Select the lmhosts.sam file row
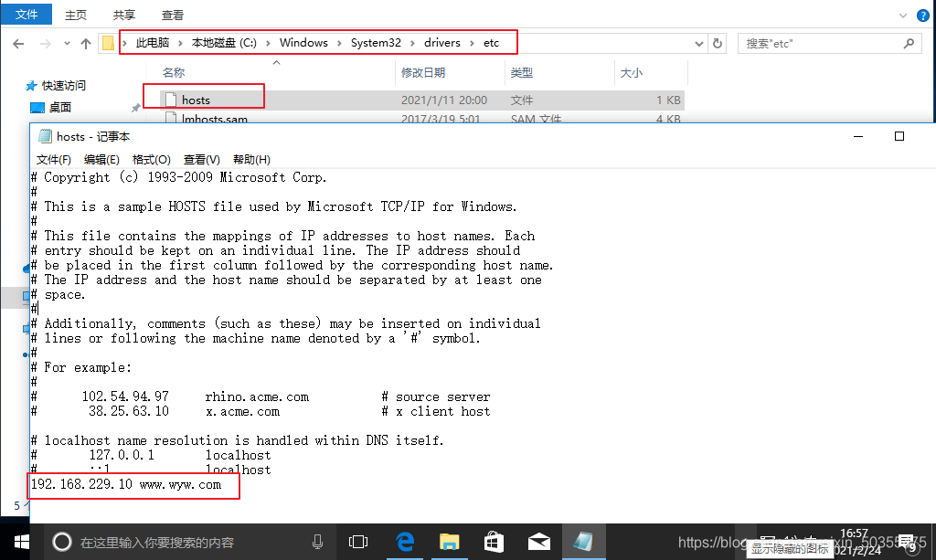The width and height of the screenshot is (936, 560). 421,118
